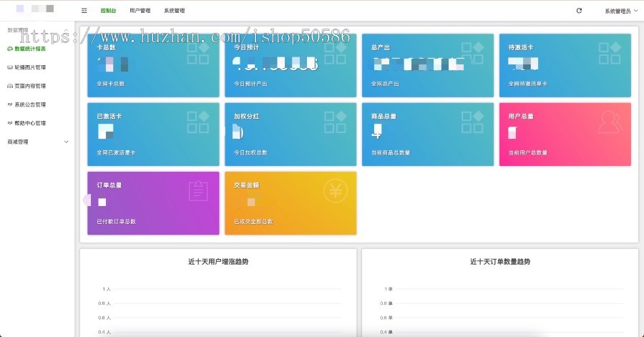Click the 已付款订单总数 caption
The width and height of the screenshot is (644, 337).
tap(116, 222)
